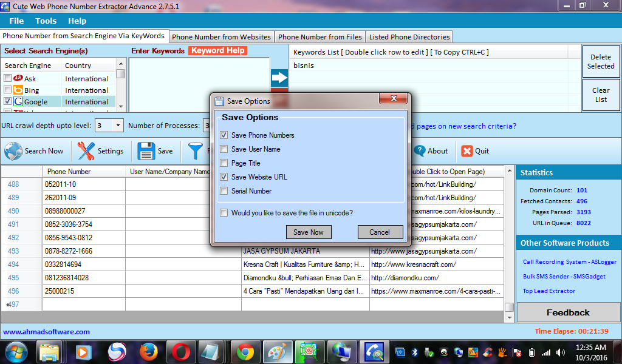
Task: Click the network signal tray icon
Action: pos(546,352)
